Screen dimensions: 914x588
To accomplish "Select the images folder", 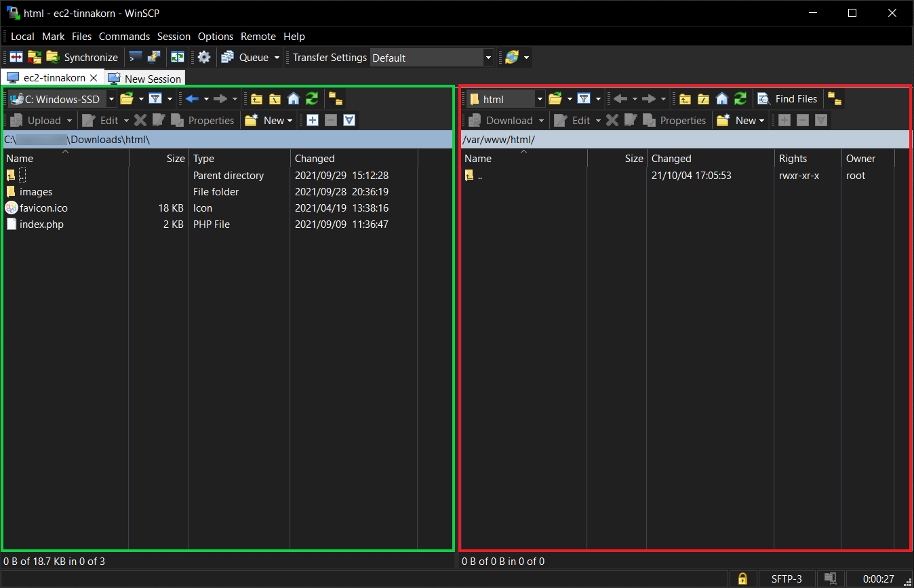I will click(x=36, y=192).
